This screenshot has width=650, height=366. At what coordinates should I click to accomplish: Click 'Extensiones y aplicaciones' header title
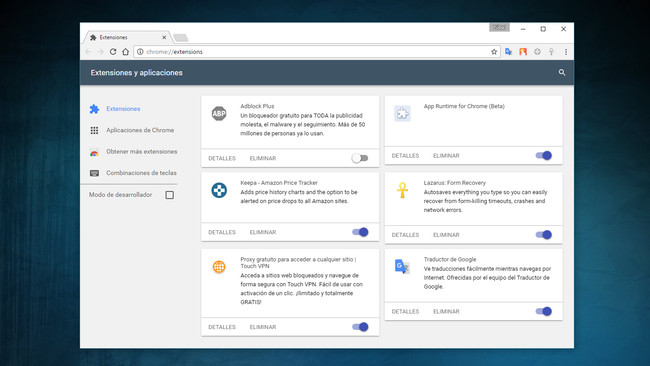pos(136,73)
